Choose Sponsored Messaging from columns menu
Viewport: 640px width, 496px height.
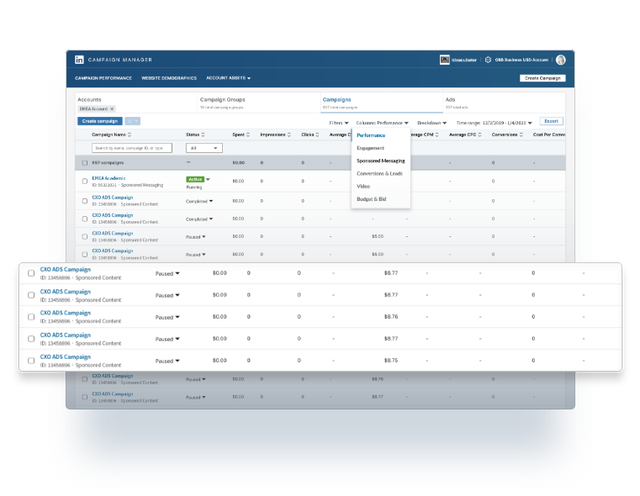[380, 160]
